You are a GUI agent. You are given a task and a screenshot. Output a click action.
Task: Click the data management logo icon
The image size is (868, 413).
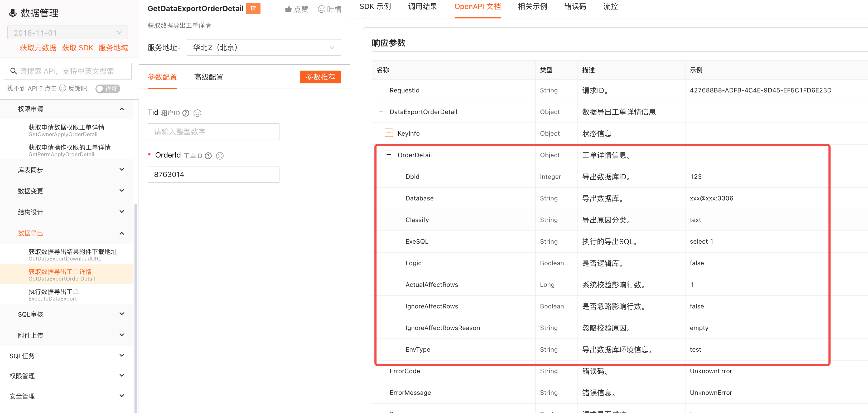pos(12,13)
